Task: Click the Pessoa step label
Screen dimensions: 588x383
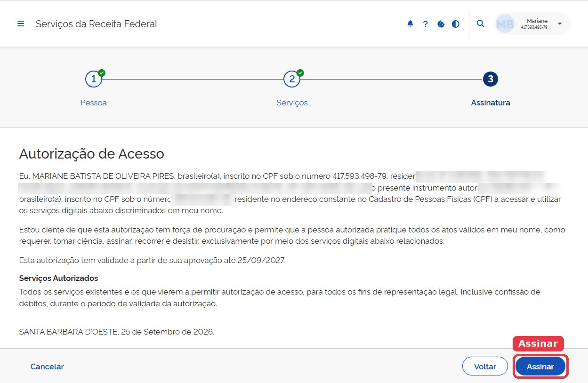Action: [94, 103]
